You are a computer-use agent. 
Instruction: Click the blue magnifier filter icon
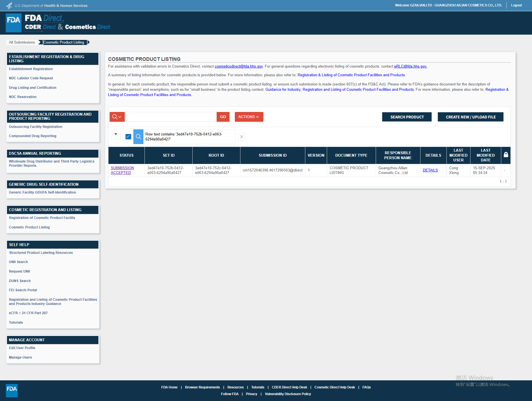[138, 137]
